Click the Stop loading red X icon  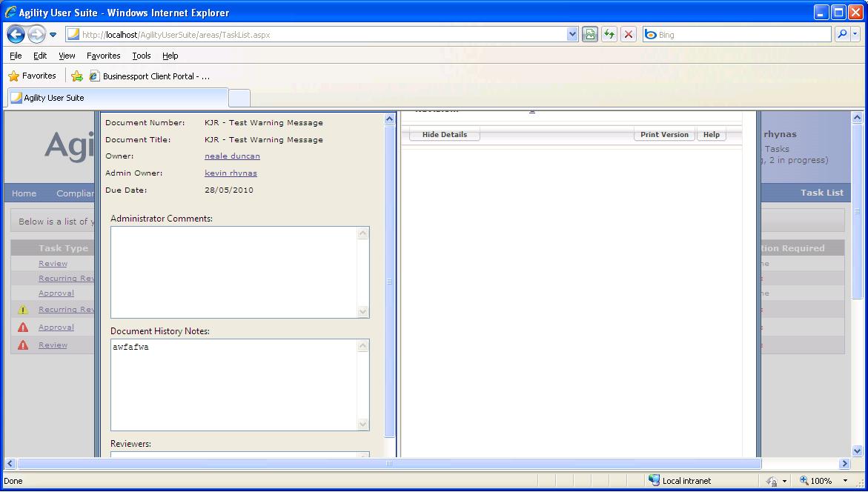(x=629, y=34)
